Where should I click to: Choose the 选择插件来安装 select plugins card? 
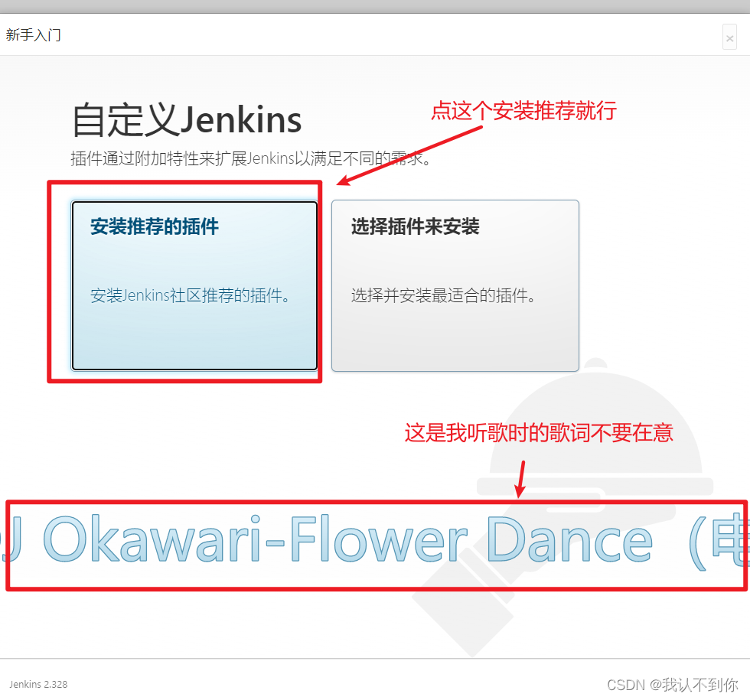coord(455,285)
